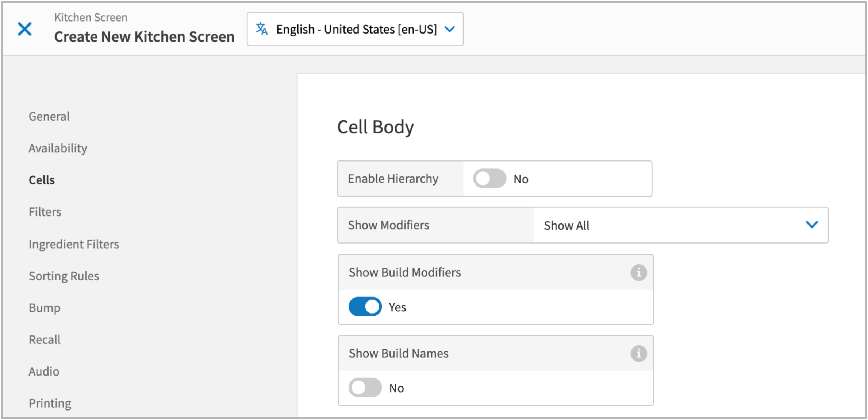Image resolution: width=868 pixels, height=420 pixels.
Task: Click the chevron next to Show All
Action: pos(812,225)
